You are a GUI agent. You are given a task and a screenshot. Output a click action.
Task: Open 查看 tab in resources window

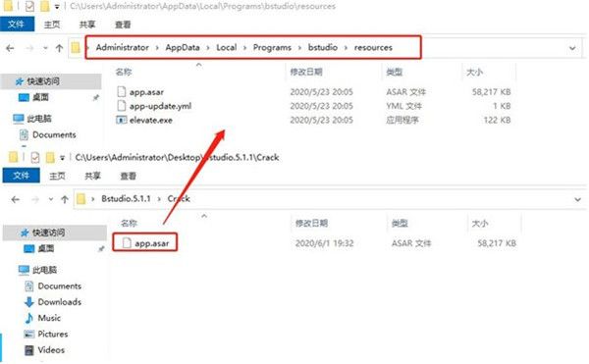tap(123, 25)
